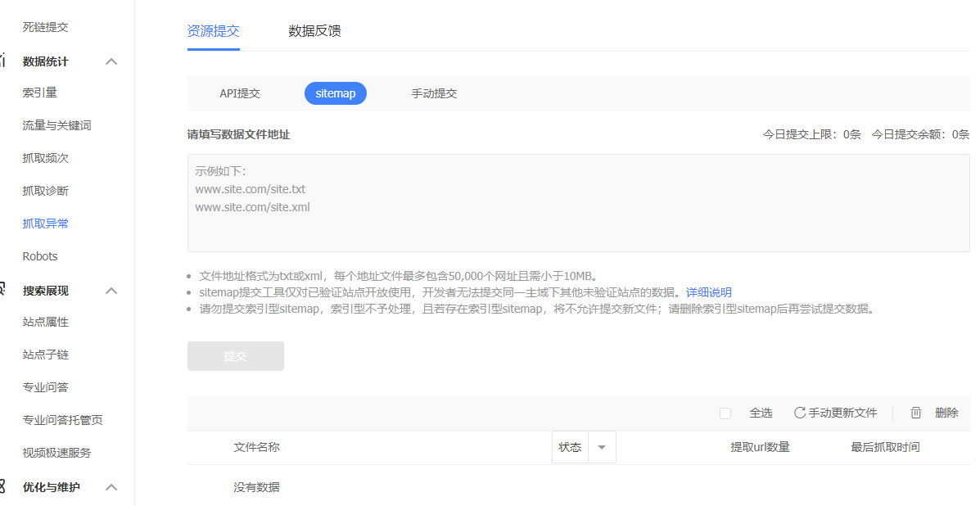Click the 状态 column label
Screen dimensions: 980x506
point(570,447)
